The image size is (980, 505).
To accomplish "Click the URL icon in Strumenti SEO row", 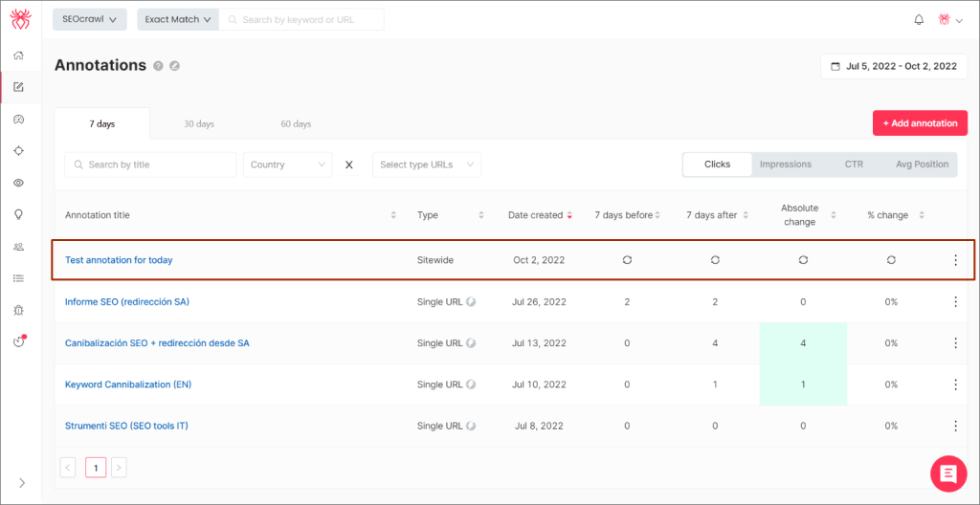I will (x=471, y=426).
